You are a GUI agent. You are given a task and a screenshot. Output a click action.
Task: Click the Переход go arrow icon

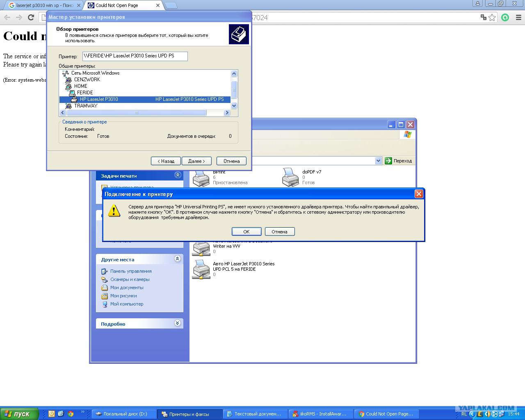[x=388, y=161]
